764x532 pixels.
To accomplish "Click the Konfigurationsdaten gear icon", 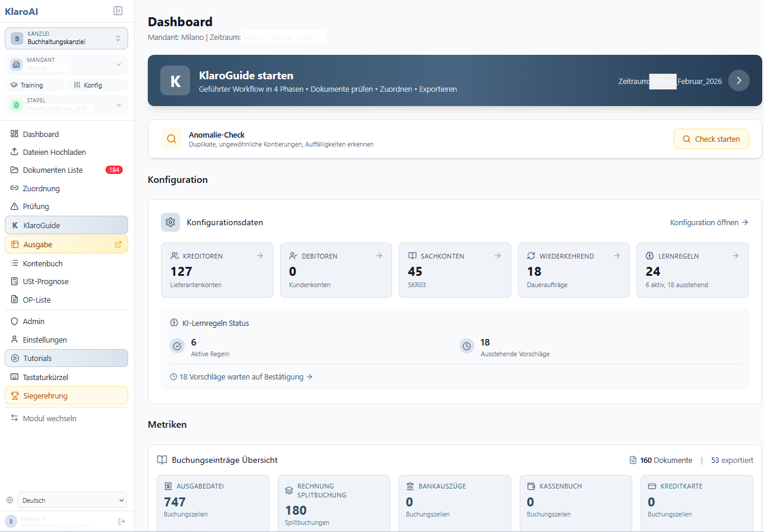I will (x=170, y=222).
